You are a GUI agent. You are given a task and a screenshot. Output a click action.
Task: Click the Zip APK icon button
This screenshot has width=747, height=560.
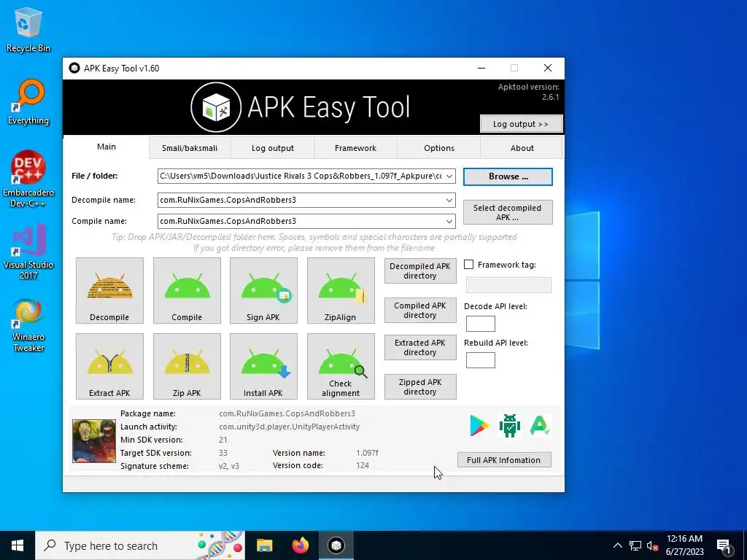tap(187, 366)
